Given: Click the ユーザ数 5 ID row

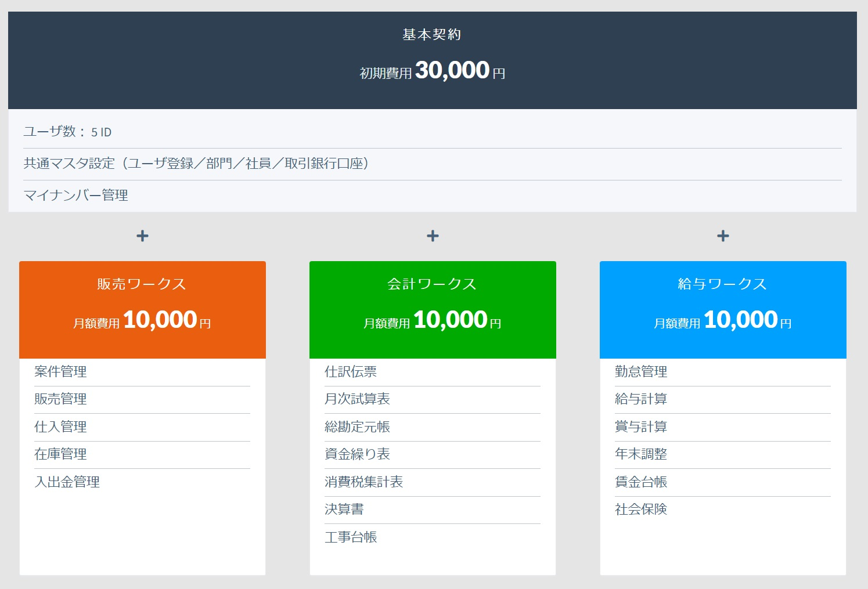Looking at the screenshot, I should pos(67,132).
